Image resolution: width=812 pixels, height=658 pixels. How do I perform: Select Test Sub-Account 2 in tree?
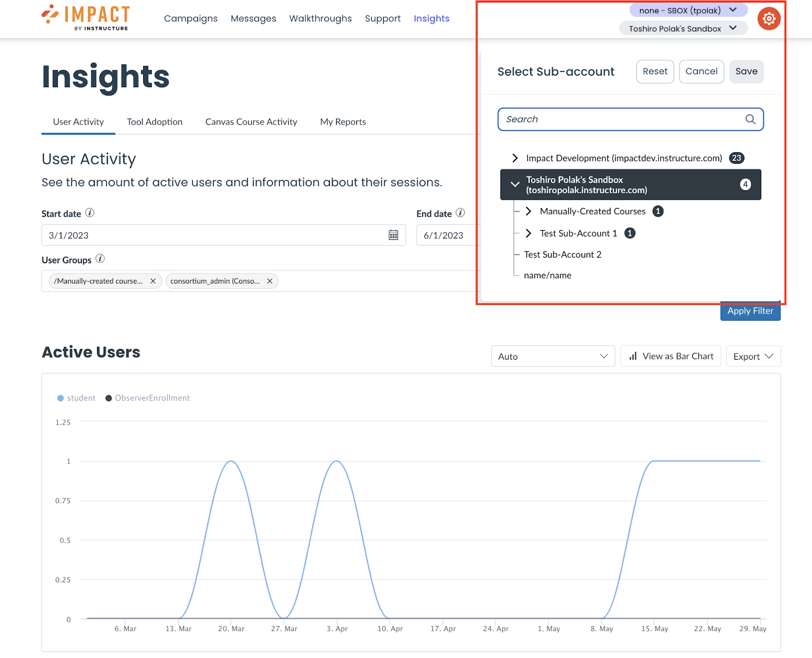point(562,255)
